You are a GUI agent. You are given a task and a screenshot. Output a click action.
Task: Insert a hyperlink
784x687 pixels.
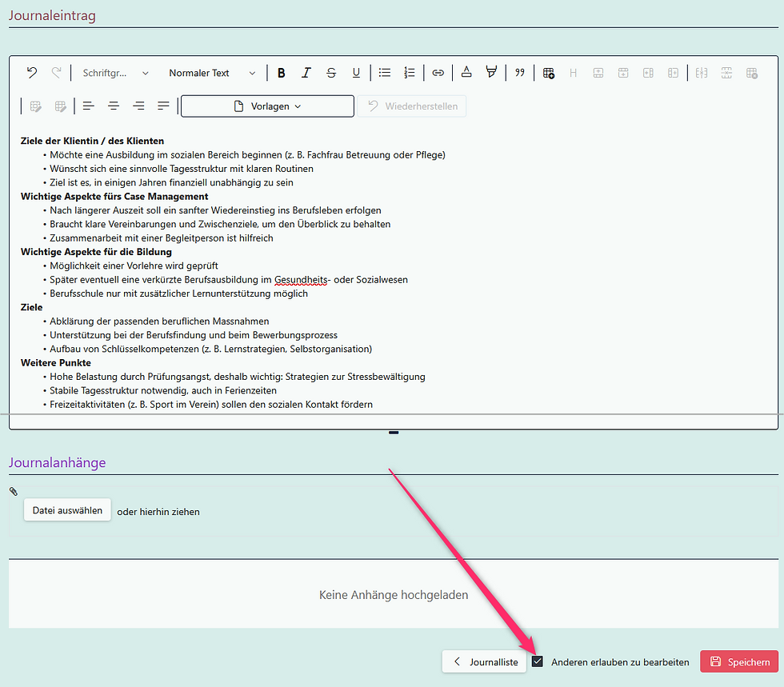coord(438,73)
